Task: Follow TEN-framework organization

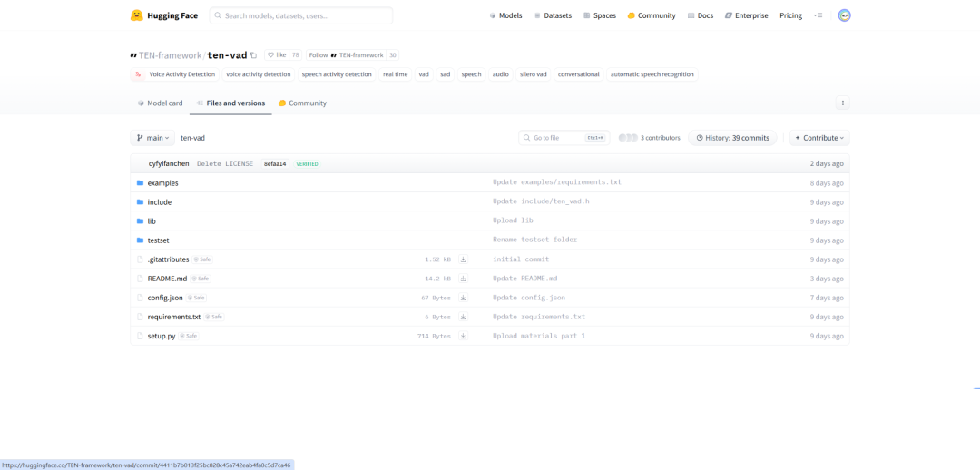Action: pyautogui.click(x=347, y=55)
